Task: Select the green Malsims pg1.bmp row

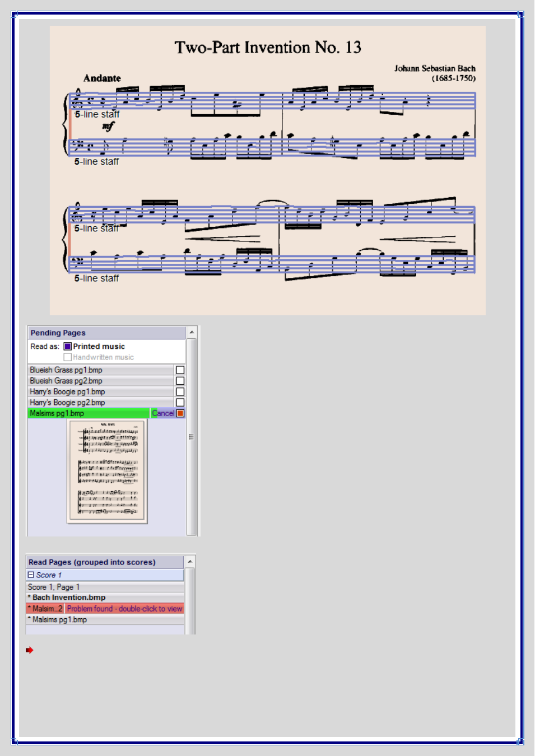Action: point(89,413)
